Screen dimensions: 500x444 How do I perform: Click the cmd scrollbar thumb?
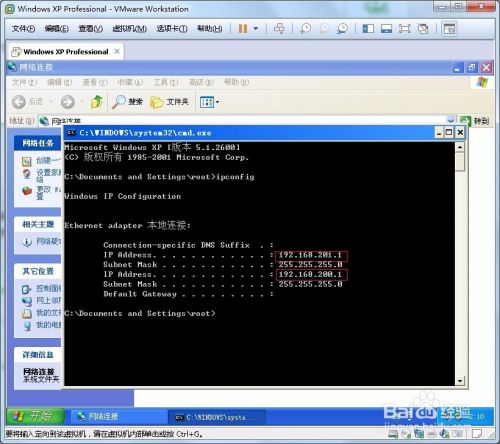point(460,162)
